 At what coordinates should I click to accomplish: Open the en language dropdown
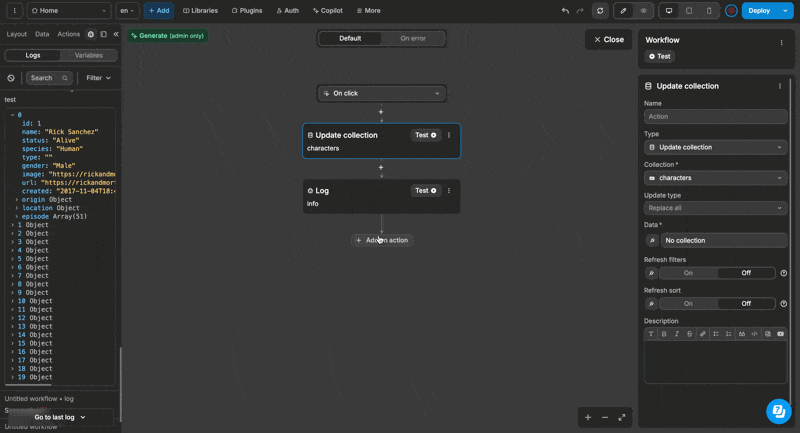pos(127,11)
